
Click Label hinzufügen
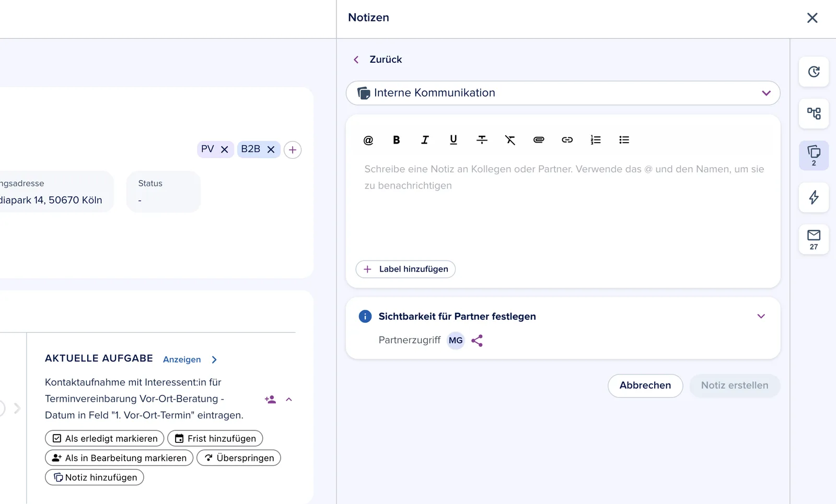[405, 269]
